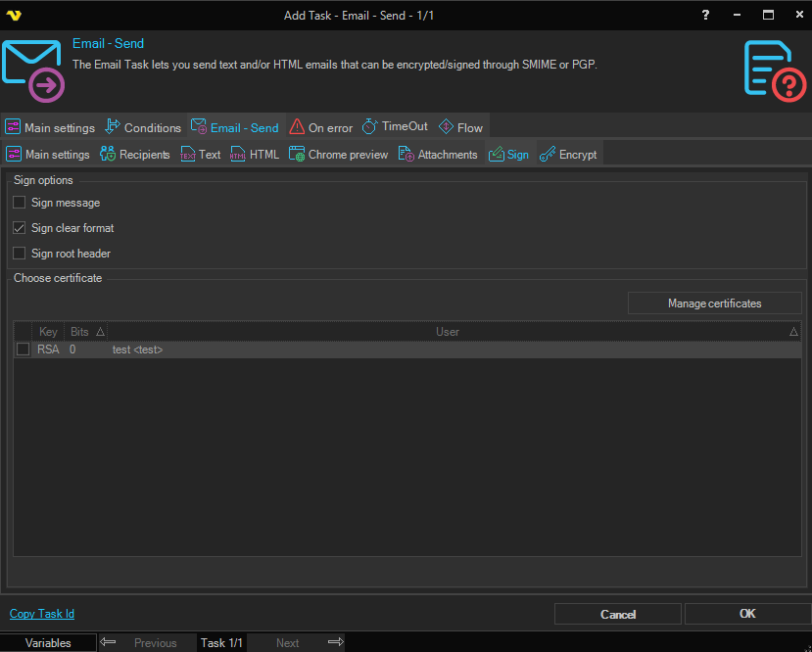Select the RSA test certificate checkbox
Screen dimensions: 812x652
pyautogui.click(x=23, y=349)
